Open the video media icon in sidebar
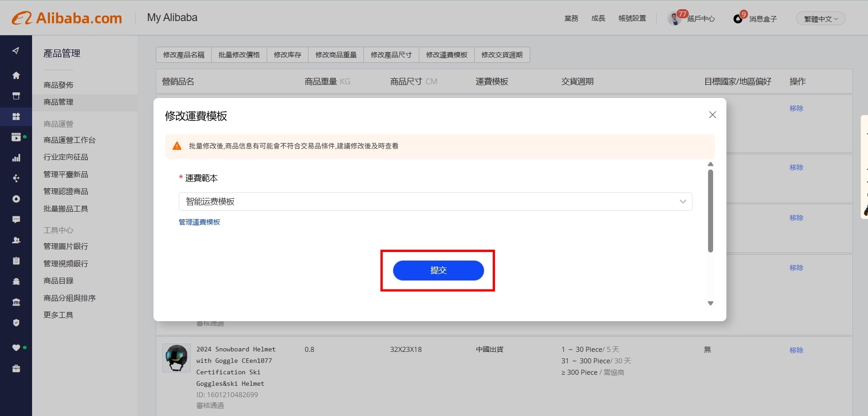 point(16,137)
